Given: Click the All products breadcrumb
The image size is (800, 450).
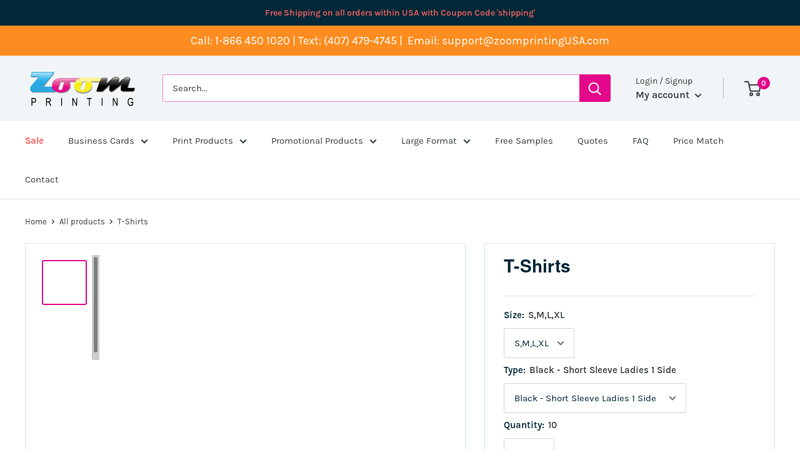Looking at the screenshot, I should (x=82, y=222).
